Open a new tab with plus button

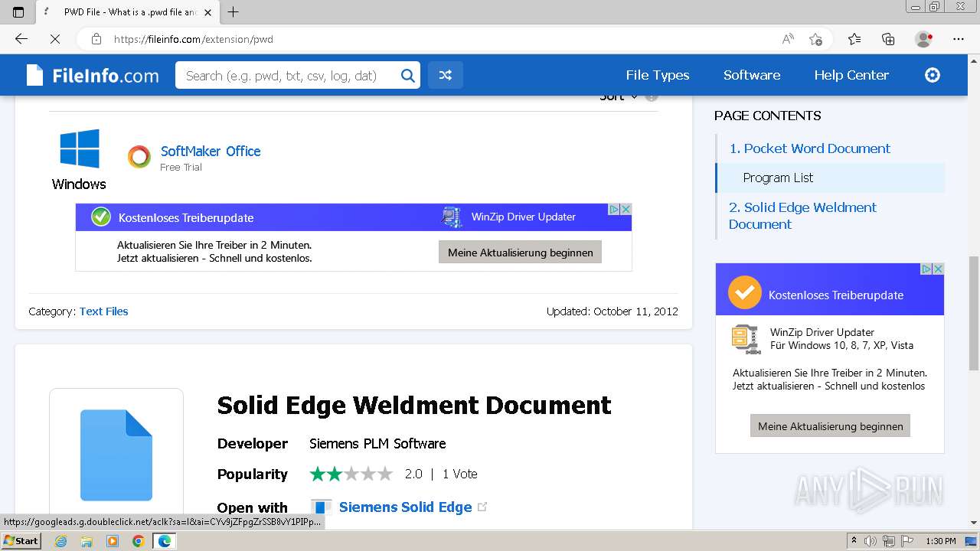click(x=234, y=12)
